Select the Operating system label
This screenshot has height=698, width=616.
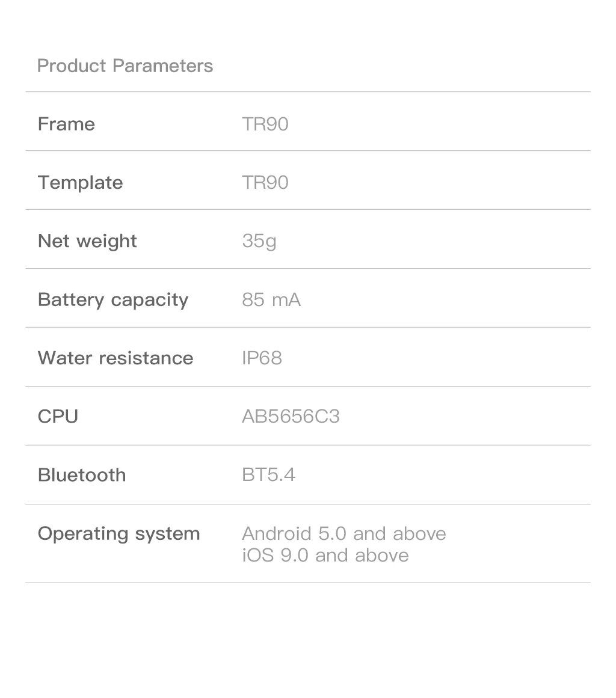tap(119, 533)
